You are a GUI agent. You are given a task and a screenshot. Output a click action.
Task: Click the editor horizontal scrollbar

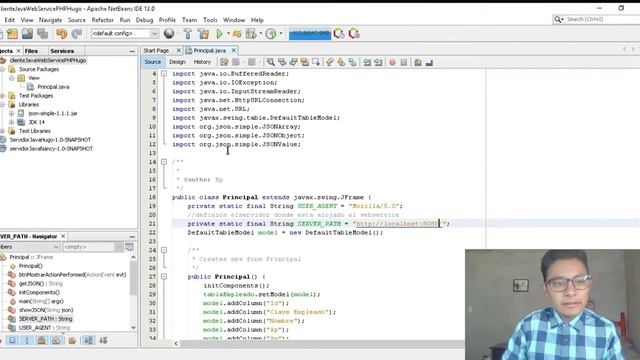coord(322,344)
